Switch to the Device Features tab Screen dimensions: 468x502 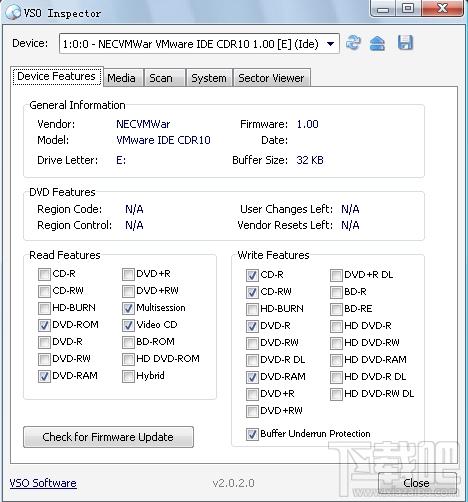click(56, 76)
